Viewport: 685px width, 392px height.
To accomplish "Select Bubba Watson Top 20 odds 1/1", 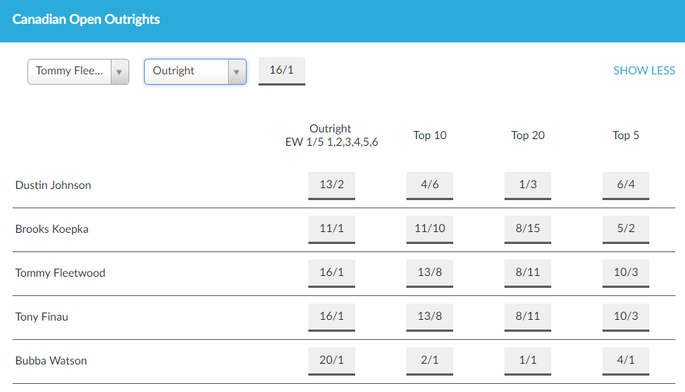I will (x=528, y=361).
